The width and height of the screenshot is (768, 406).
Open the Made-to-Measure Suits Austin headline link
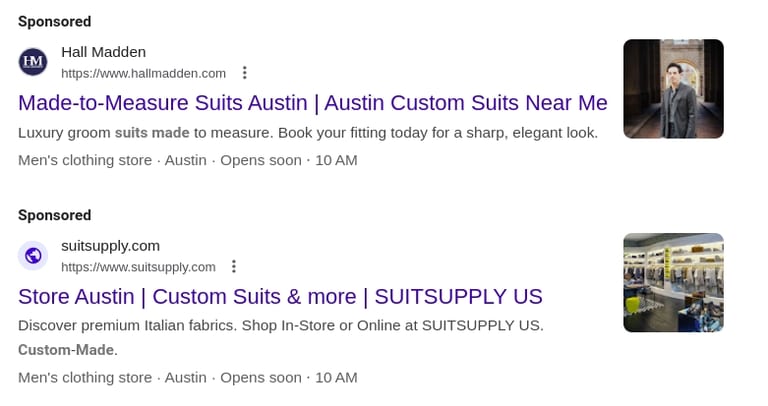[x=312, y=103]
